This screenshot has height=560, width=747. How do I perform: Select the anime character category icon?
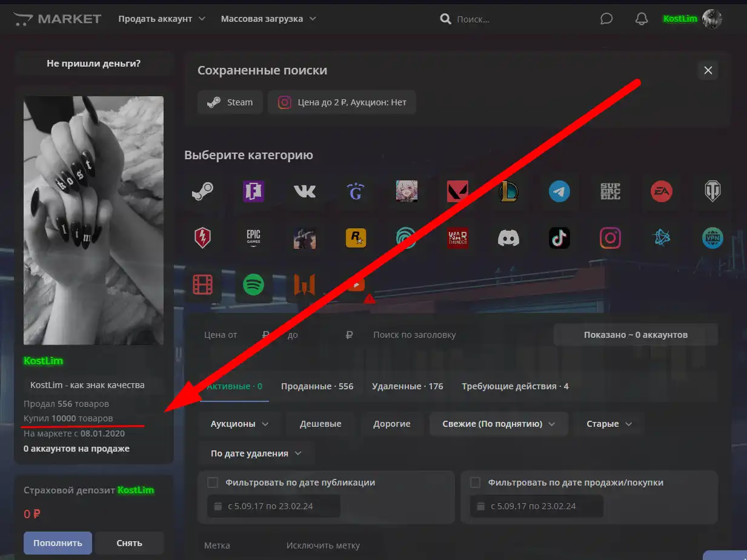(407, 192)
